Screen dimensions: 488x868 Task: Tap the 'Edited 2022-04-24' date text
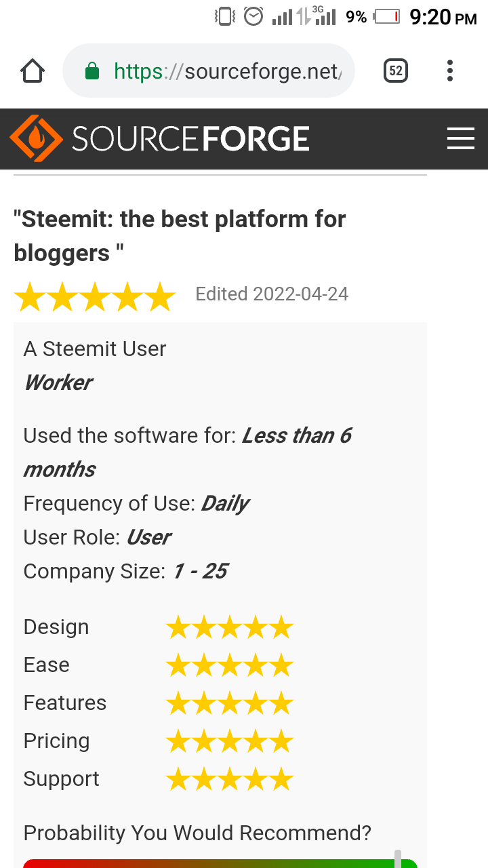click(272, 294)
